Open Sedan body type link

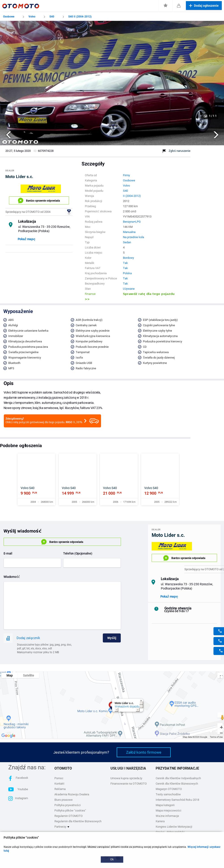(x=127, y=242)
